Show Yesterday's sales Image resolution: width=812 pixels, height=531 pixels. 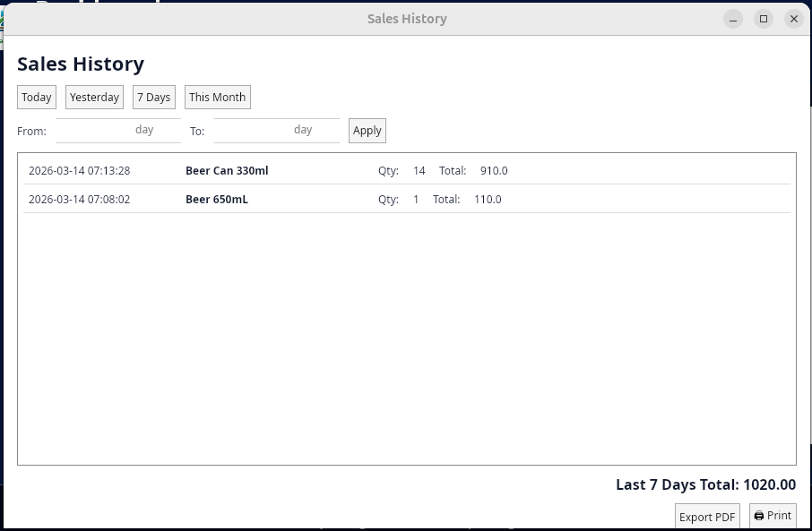coord(94,98)
